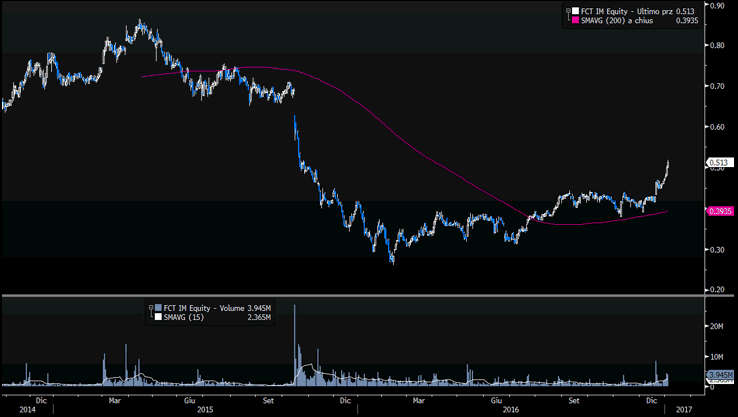Click the 0.513 last price axis tag
738x417 pixels.
(x=719, y=162)
